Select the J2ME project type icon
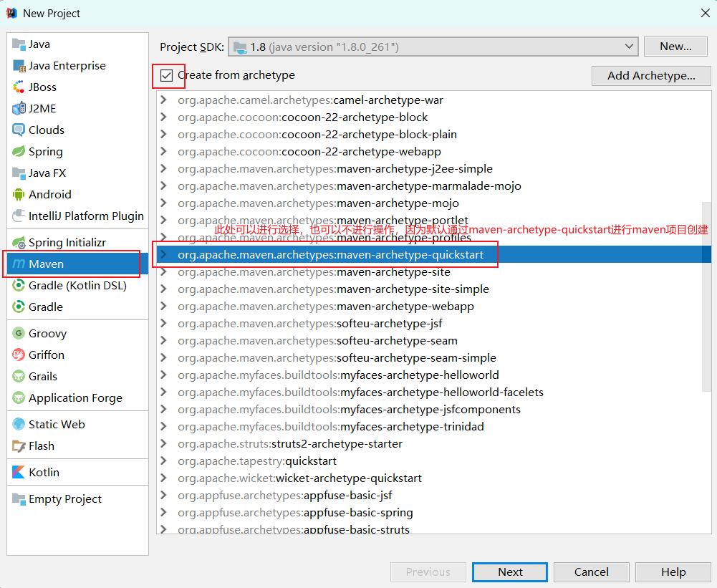 (x=19, y=109)
